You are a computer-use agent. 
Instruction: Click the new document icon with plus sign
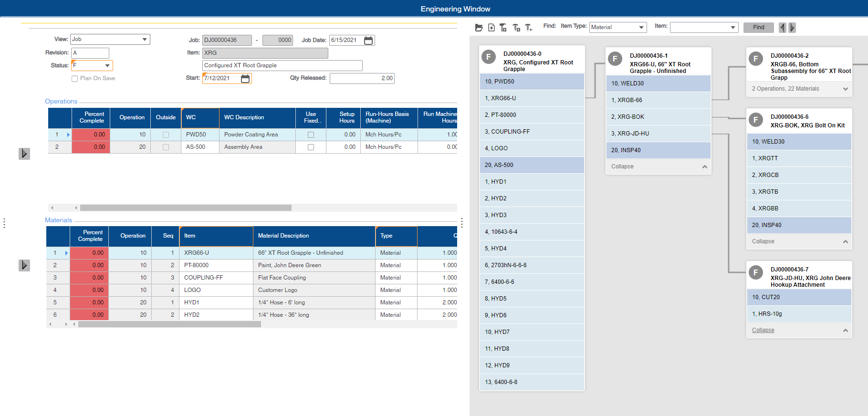pos(492,28)
